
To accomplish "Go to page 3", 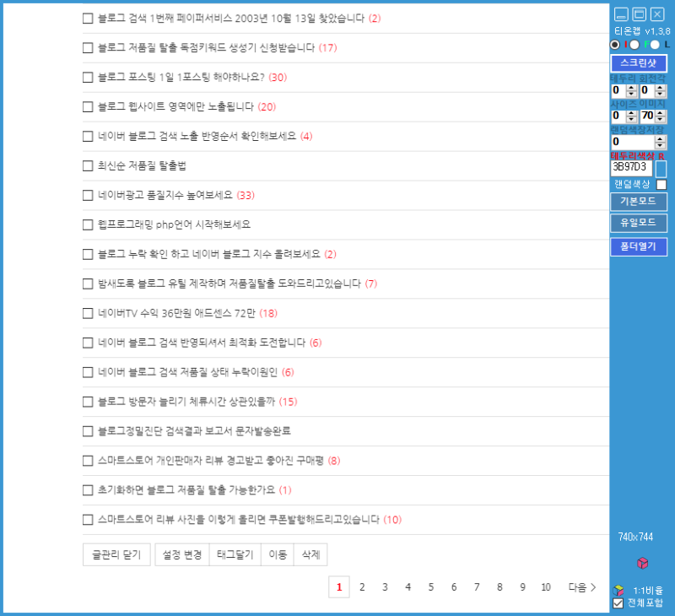I will tap(385, 587).
